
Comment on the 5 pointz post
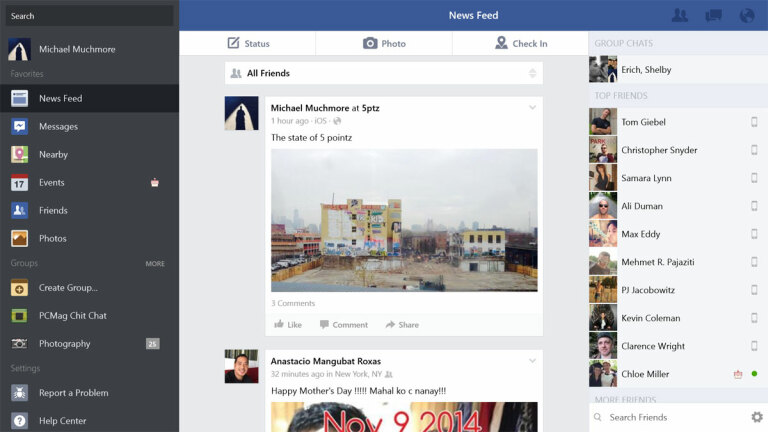point(344,325)
